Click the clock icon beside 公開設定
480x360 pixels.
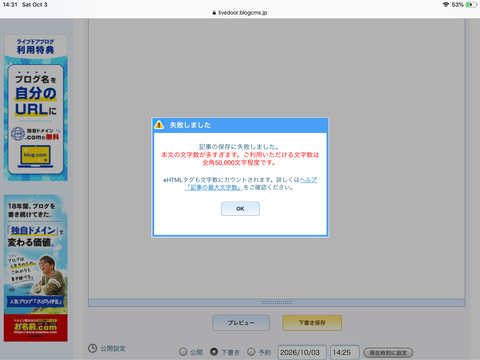(93, 348)
